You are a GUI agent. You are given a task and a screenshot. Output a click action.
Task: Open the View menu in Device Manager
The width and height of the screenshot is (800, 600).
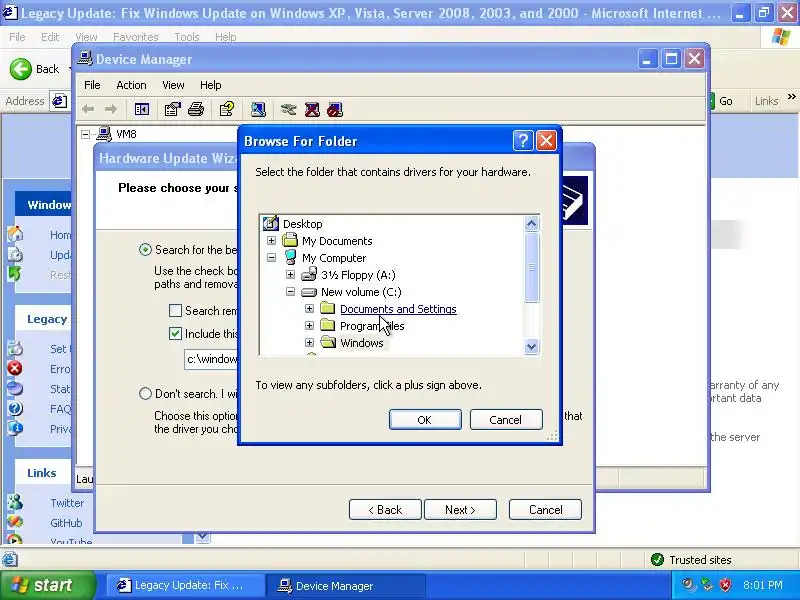173,85
